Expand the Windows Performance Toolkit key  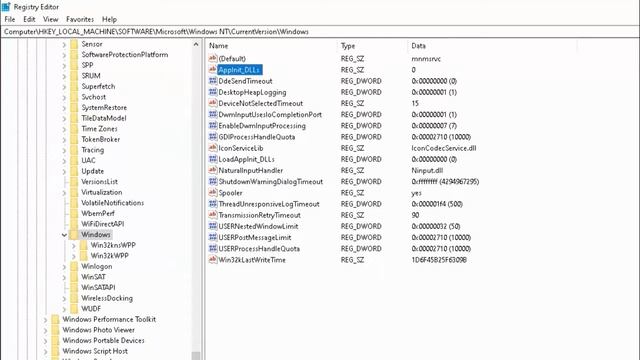[x=45, y=320]
